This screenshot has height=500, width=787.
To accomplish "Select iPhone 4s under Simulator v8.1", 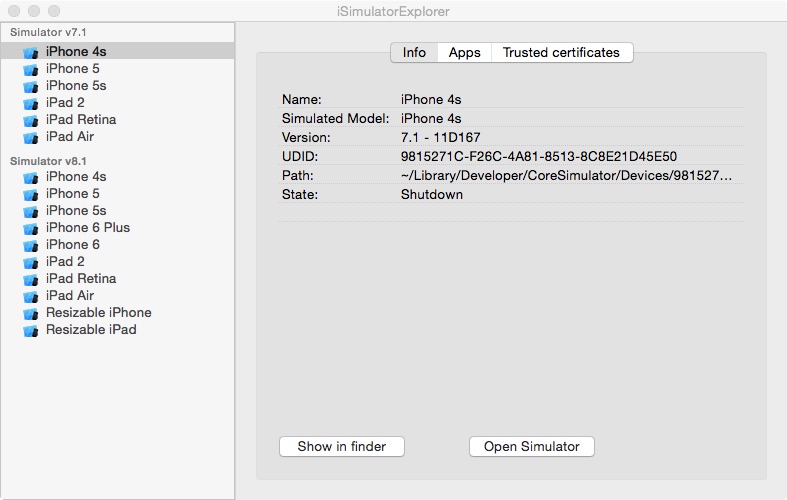I will point(117,177).
